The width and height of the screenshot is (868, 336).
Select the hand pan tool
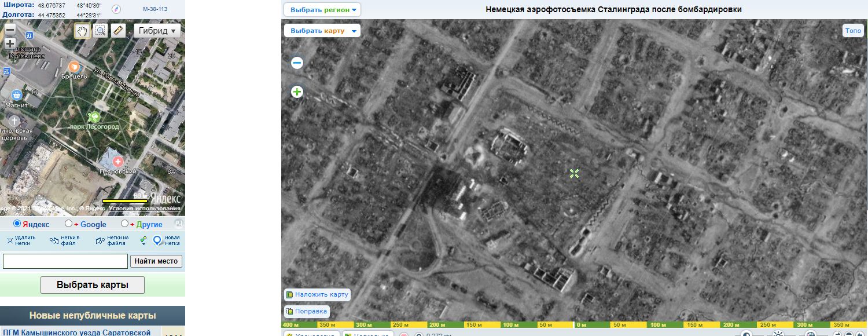pyautogui.click(x=82, y=30)
